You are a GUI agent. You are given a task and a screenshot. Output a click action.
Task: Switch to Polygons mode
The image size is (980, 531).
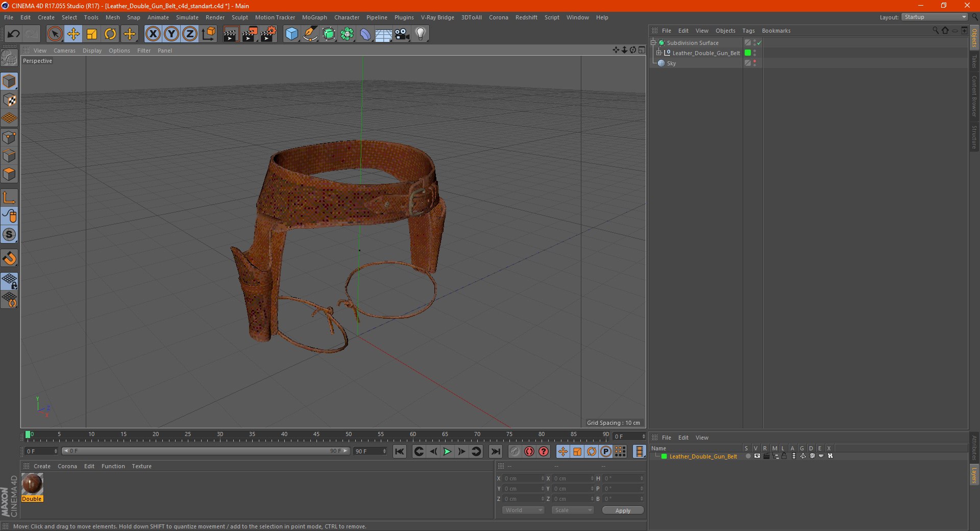10,174
